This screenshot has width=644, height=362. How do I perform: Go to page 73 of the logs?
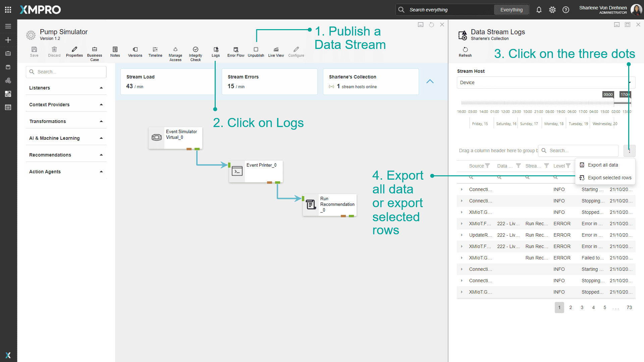click(x=630, y=307)
